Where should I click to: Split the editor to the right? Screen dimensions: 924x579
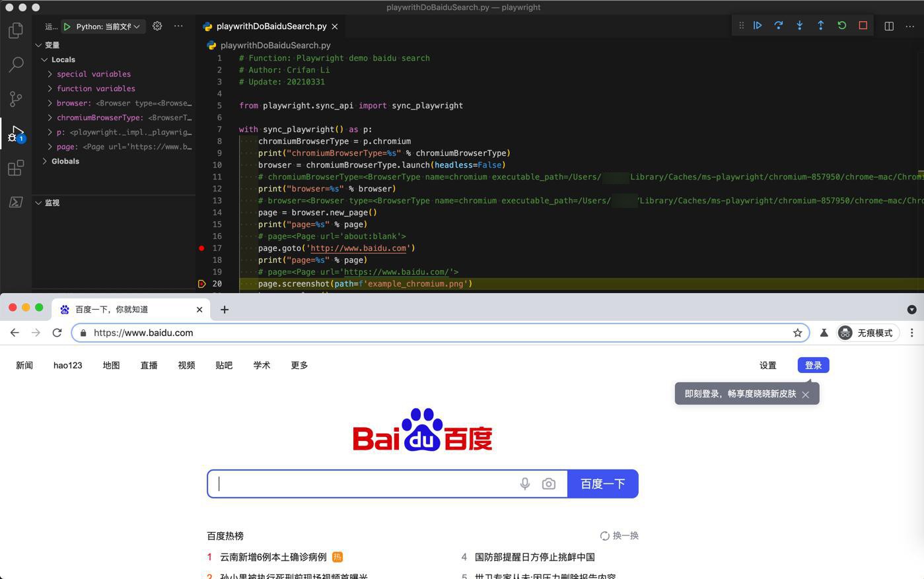(889, 26)
